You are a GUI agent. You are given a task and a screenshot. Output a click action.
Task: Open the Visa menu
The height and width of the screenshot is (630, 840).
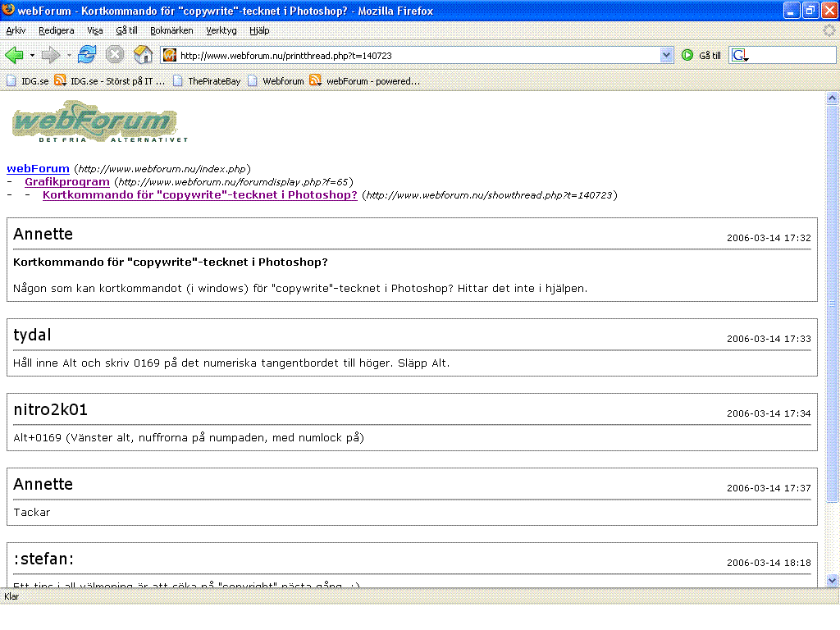coord(95,30)
